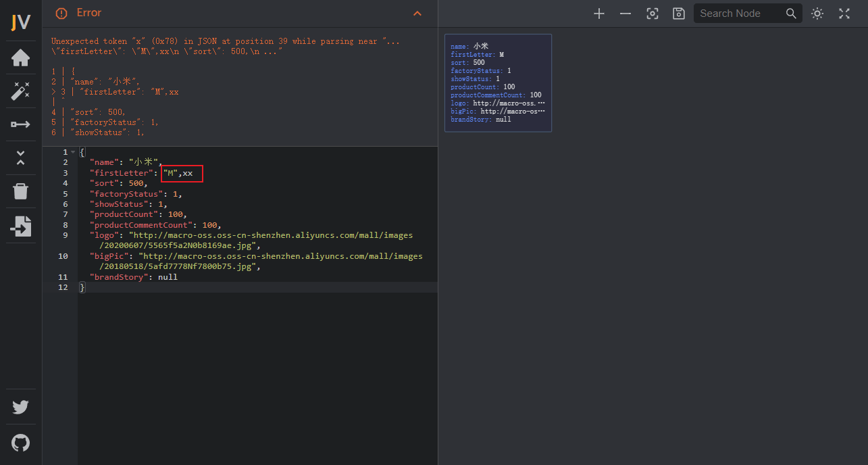Click the "logo" key in editor line 9
The image size is (868, 465).
(104, 235)
